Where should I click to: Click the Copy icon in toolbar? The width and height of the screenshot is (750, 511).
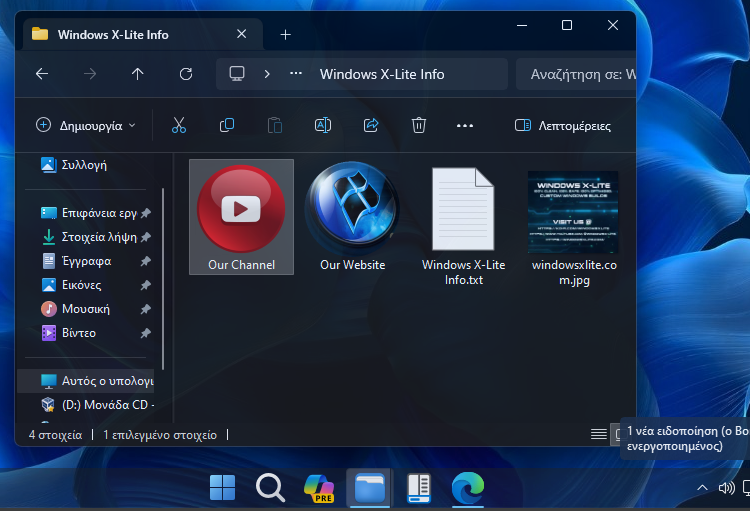(227, 125)
